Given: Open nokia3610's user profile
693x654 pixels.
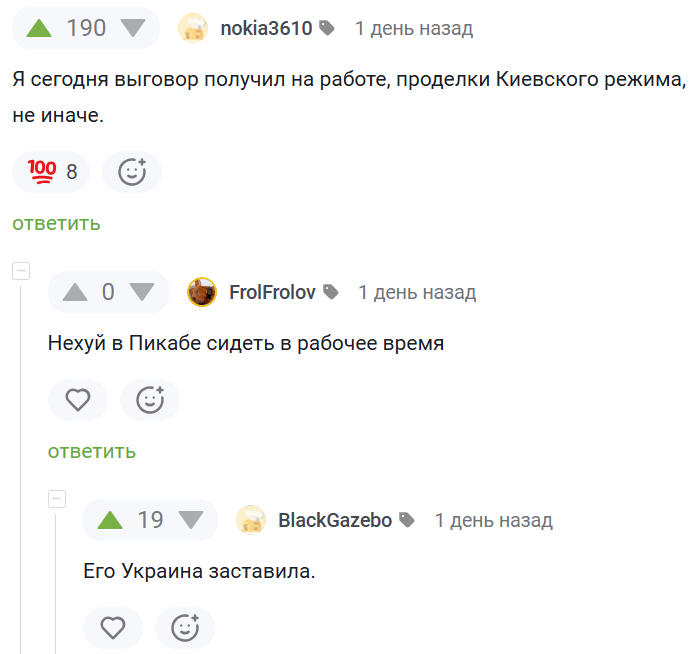Looking at the screenshot, I should (x=266, y=28).
